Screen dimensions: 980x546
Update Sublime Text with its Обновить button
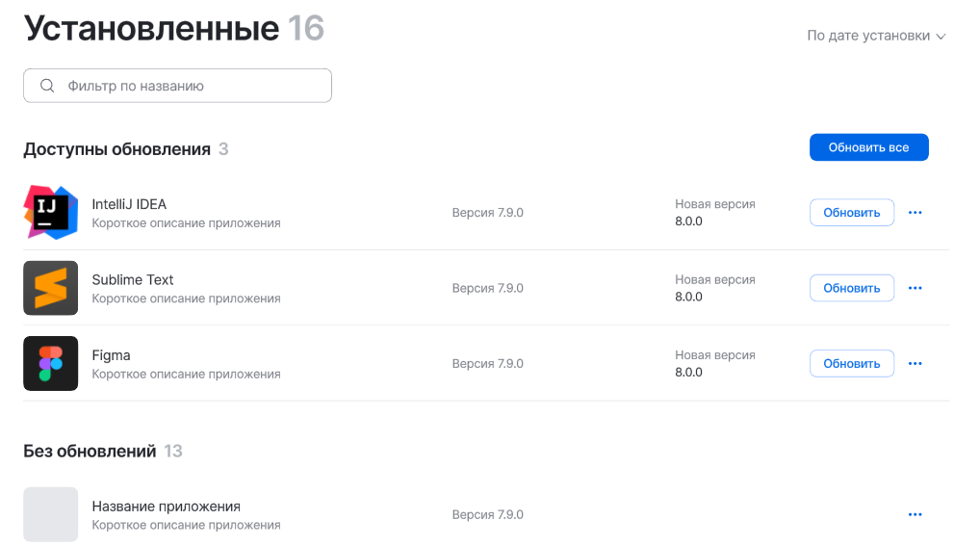(x=851, y=288)
